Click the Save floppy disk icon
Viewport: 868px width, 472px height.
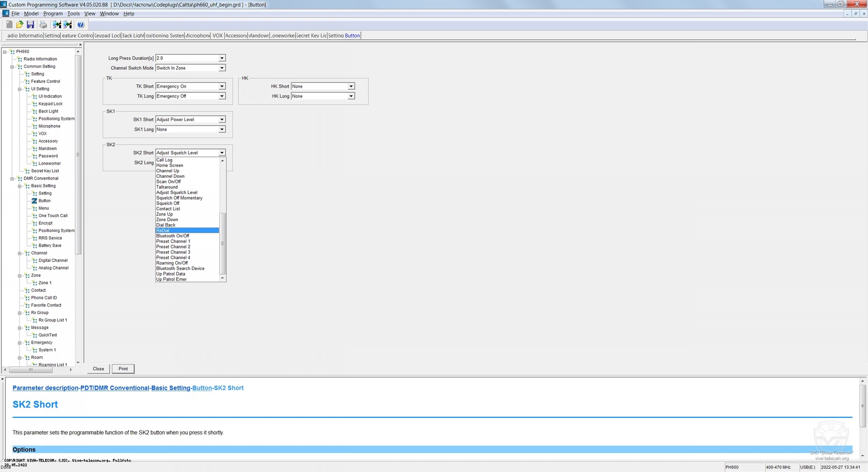(x=30, y=25)
